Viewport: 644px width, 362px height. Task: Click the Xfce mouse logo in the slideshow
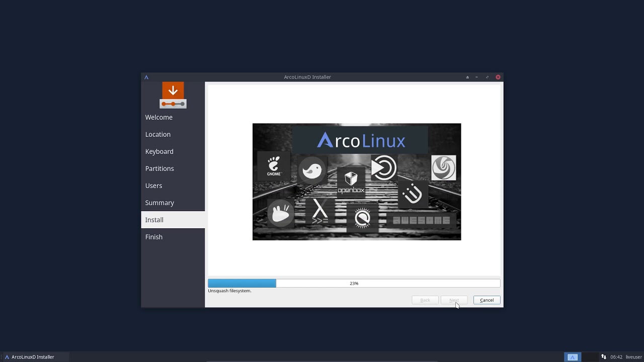[280, 212]
